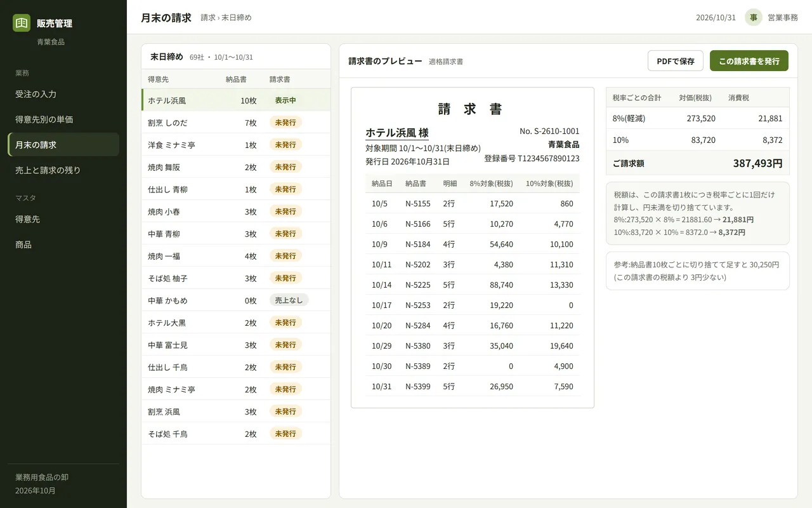Select the そば処 柚子 customer row
This screenshot has width=812, height=508.
(x=236, y=278)
